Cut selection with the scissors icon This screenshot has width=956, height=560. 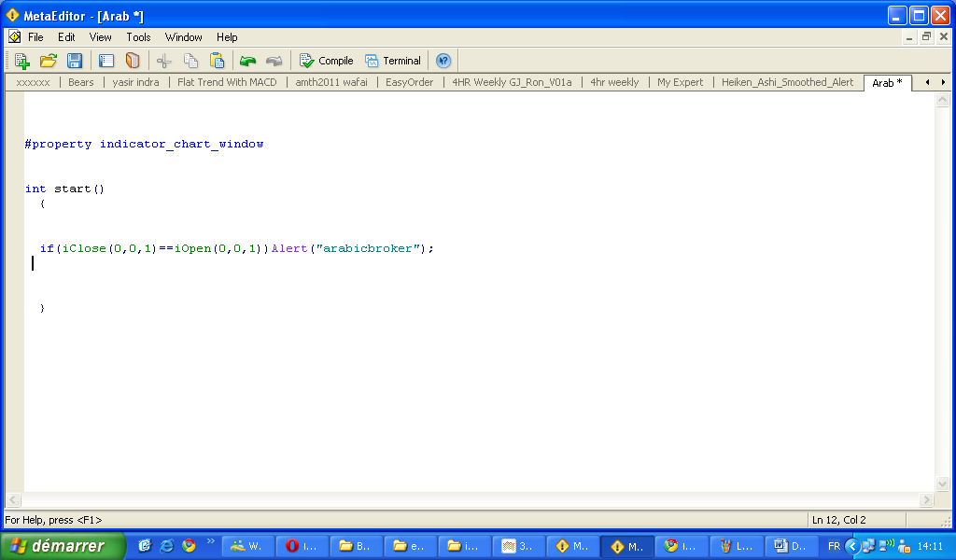163,61
